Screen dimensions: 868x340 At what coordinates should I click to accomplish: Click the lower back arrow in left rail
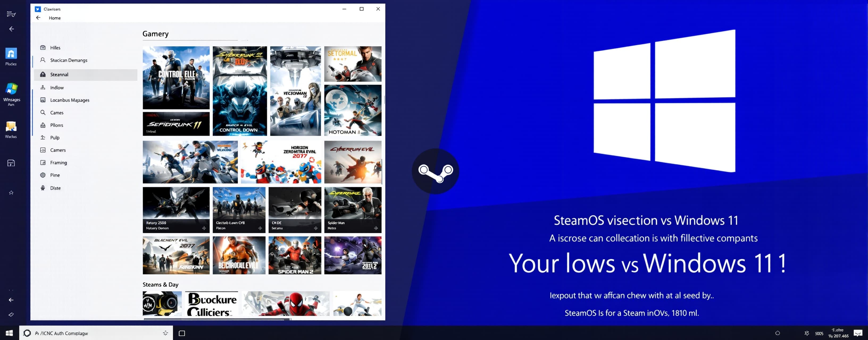[11, 300]
